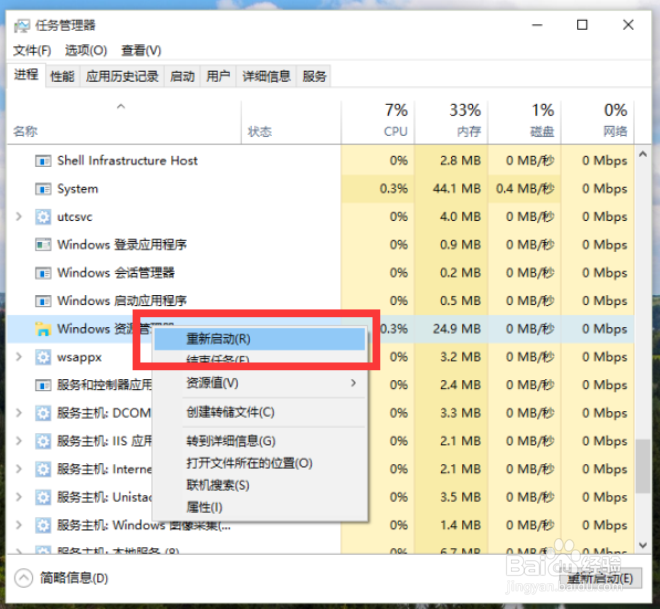660x609 pixels.
Task: Click the 服务主机: DCOM gear icon
Action: [43, 413]
